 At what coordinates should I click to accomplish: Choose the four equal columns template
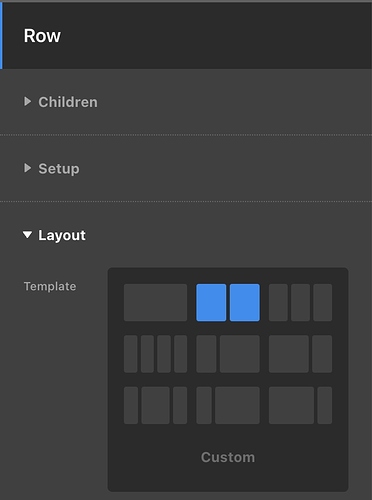(155, 354)
